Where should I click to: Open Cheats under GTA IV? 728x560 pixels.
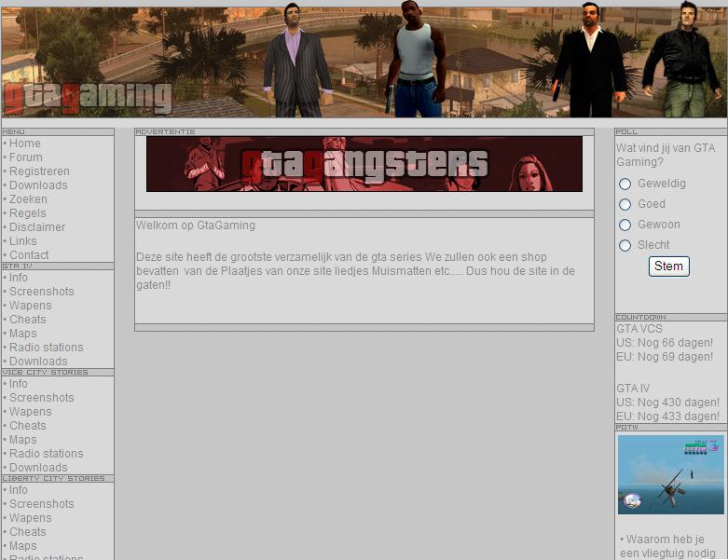point(28,320)
